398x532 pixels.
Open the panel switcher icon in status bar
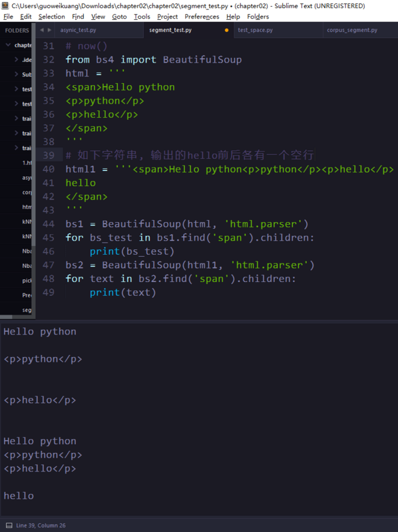click(9, 525)
